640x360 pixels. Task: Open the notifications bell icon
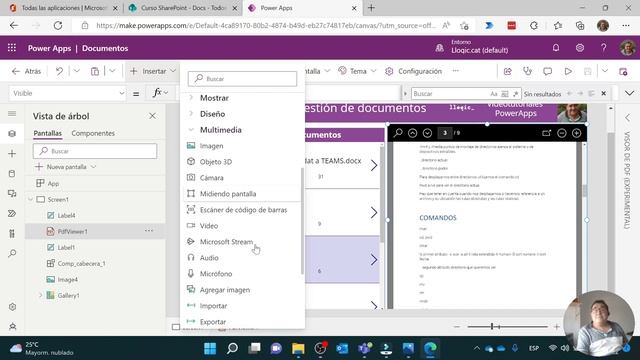click(x=556, y=48)
